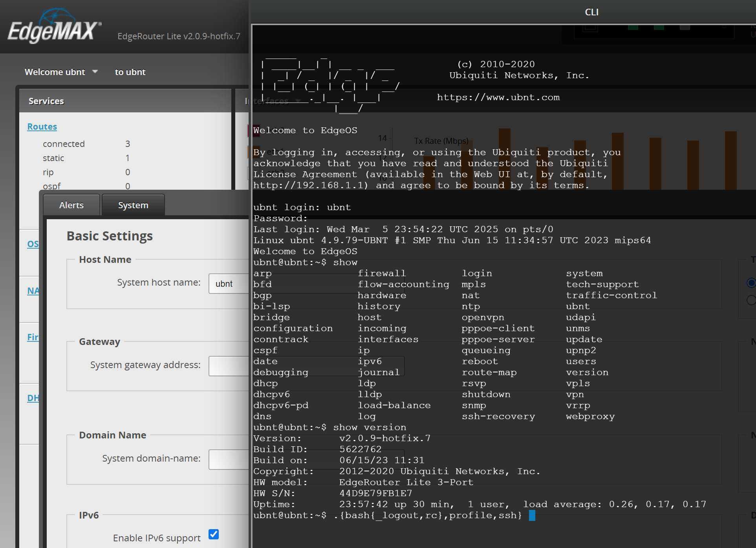Click 'EdgeRouter Lite 3-Port' HW model value
Viewport: 756px width, 548px height.
point(406,482)
